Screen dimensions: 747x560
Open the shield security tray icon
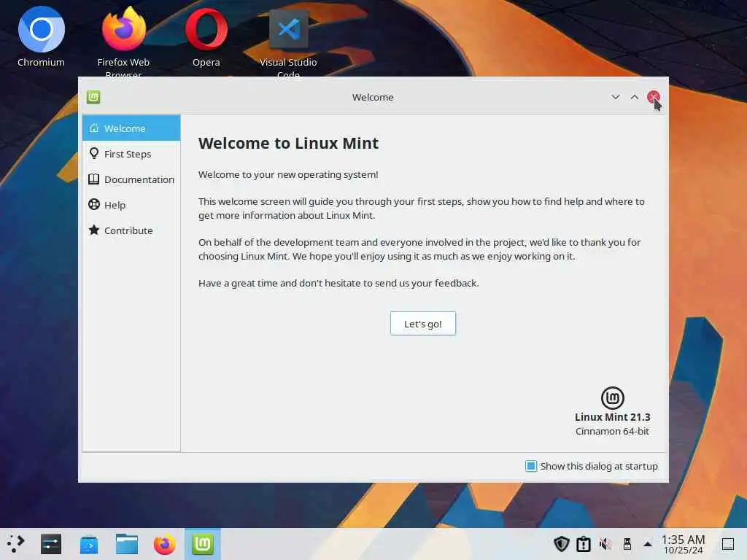[x=561, y=544]
